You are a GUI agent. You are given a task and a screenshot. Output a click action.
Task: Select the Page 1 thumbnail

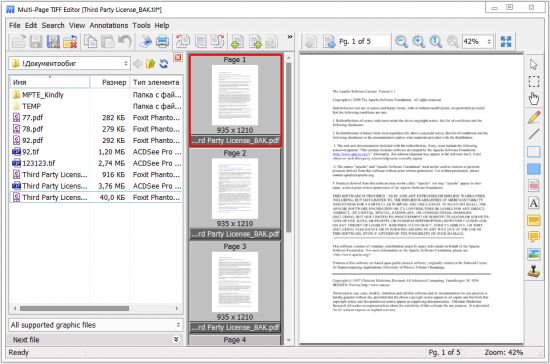coord(235,100)
